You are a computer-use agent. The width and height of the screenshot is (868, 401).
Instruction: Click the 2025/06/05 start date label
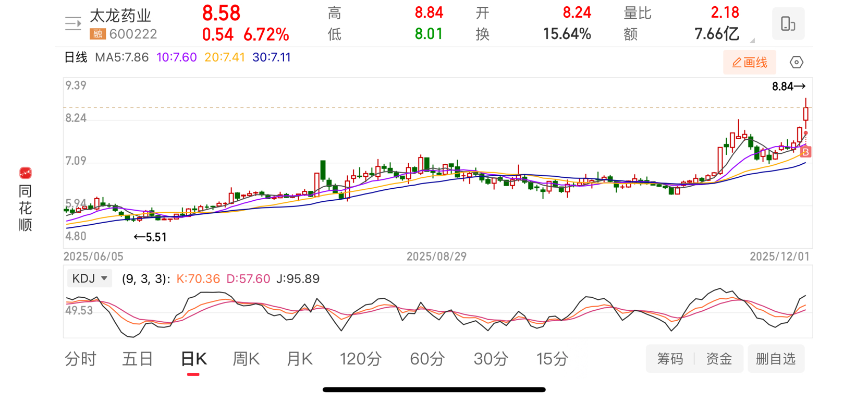(93, 257)
